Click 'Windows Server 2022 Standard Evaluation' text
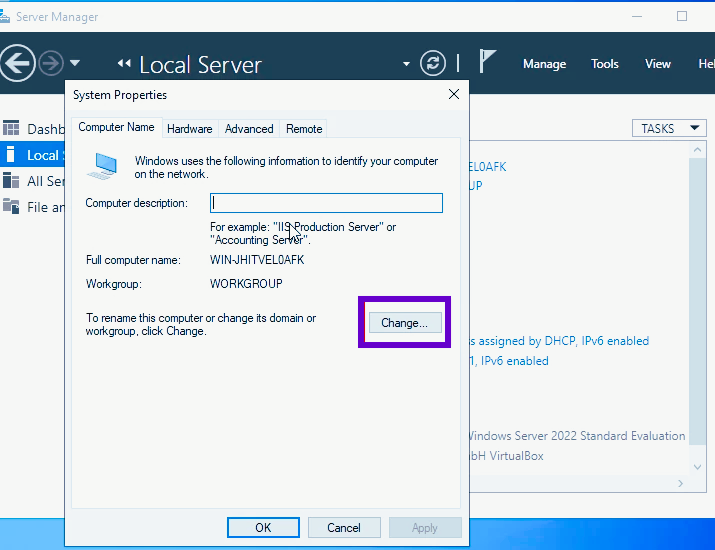Viewport: 715px width, 550px height. tap(577, 436)
